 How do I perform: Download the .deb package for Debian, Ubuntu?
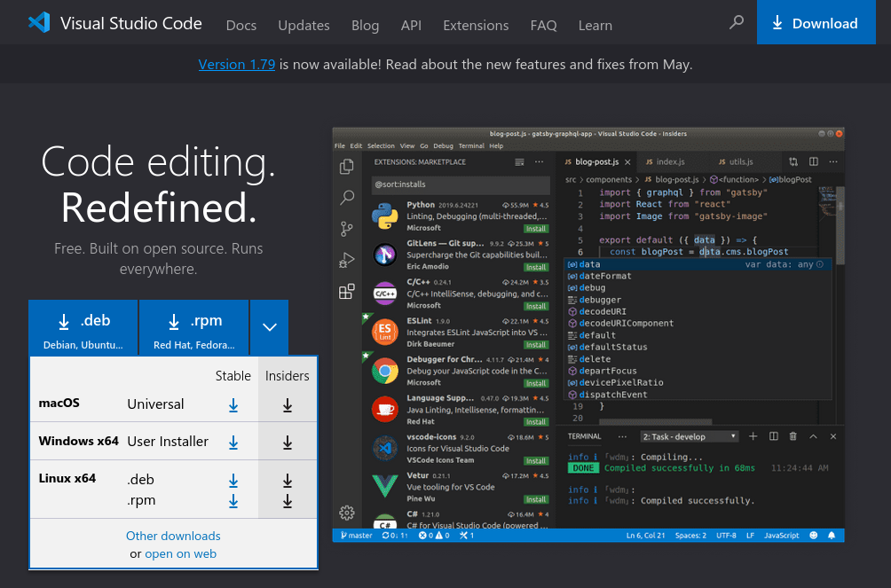click(x=83, y=328)
